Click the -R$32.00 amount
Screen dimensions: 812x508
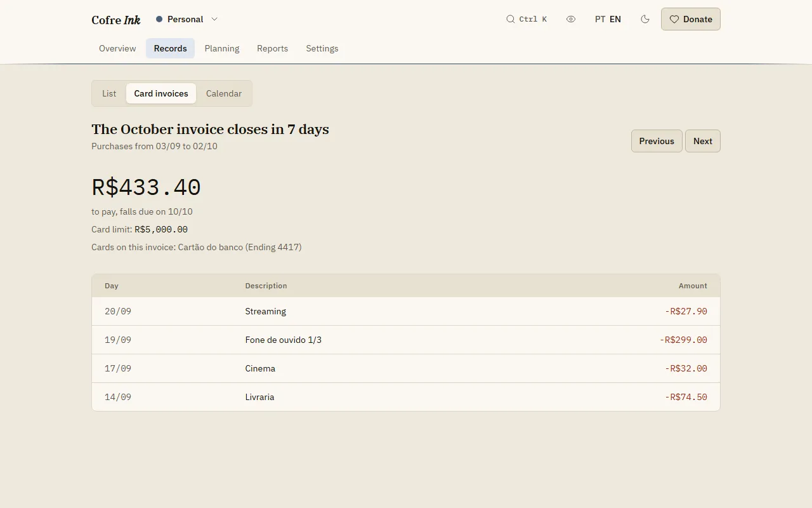point(686,368)
